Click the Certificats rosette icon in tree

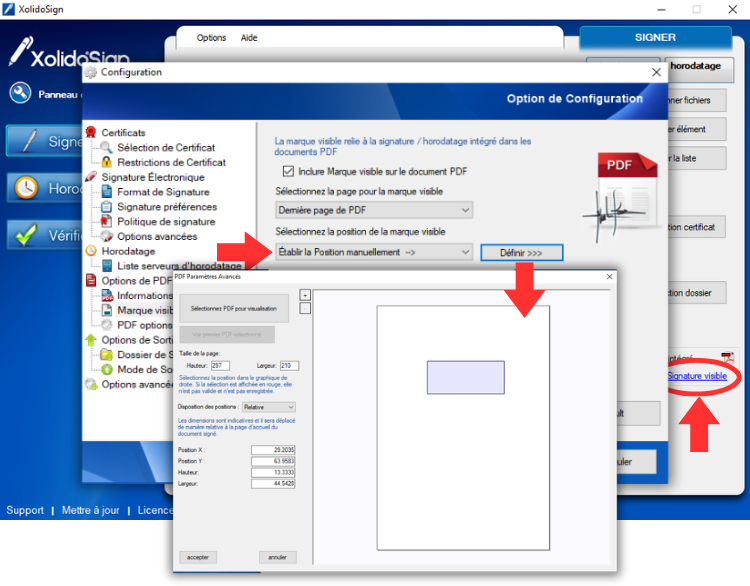pyautogui.click(x=91, y=132)
